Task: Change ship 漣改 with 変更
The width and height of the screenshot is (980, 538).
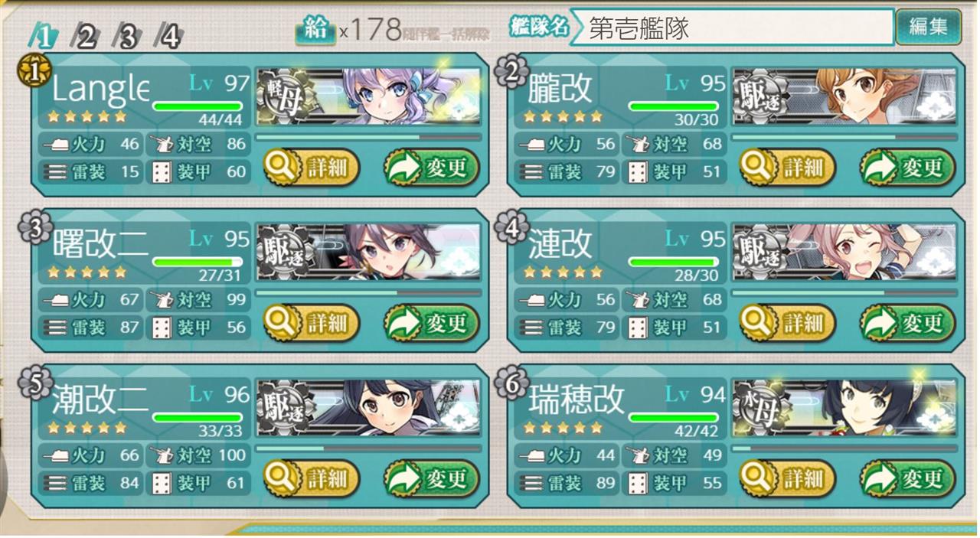Action: pos(908,323)
